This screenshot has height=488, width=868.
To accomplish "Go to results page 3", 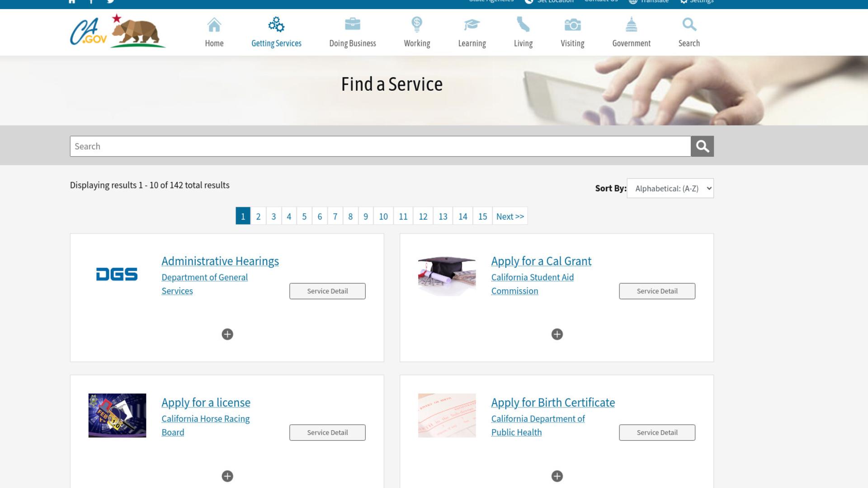I will pos(274,216).
